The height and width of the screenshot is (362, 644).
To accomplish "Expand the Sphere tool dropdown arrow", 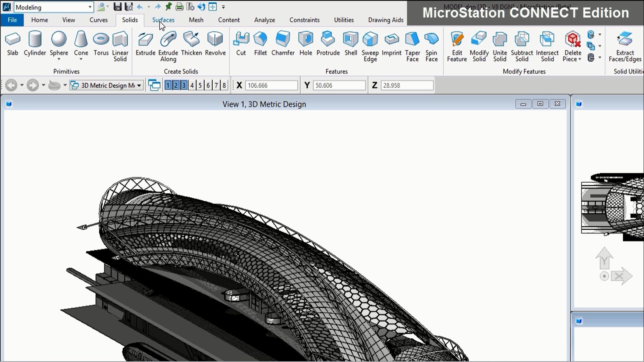I will click(59, 59).
